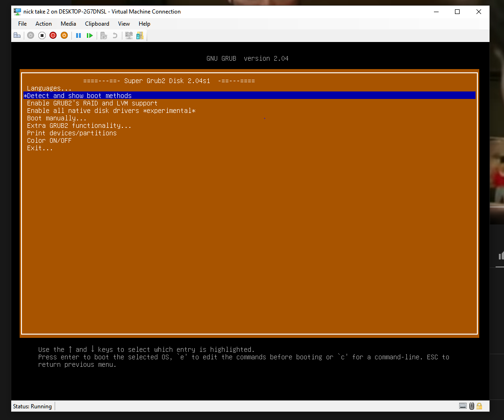Click the GNU GRUB version 2.04 text

point(248,58)
